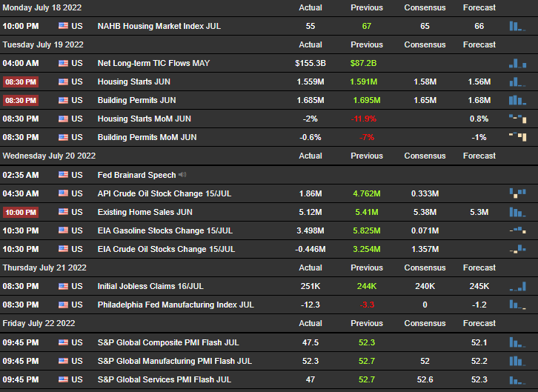Click the speaker icon beside Fed Brainard Speech
Screen dimensions: 538x392
[x=182, y=175]
